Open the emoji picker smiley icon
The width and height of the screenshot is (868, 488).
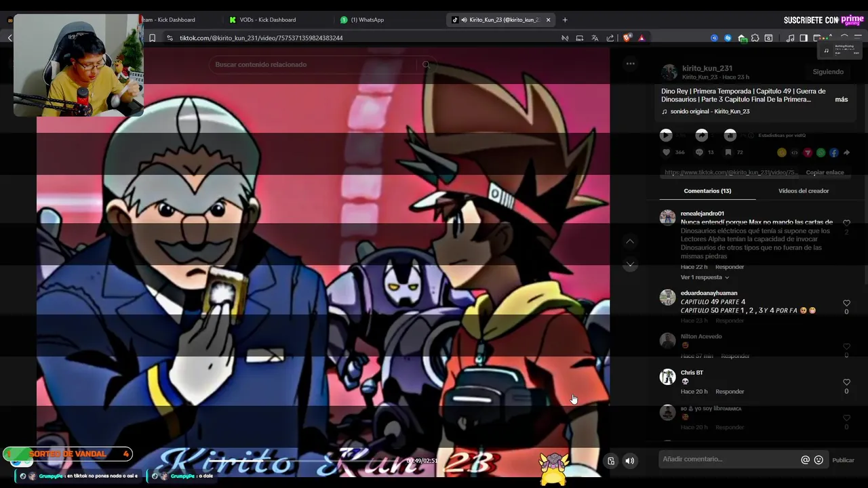[818, 460]
